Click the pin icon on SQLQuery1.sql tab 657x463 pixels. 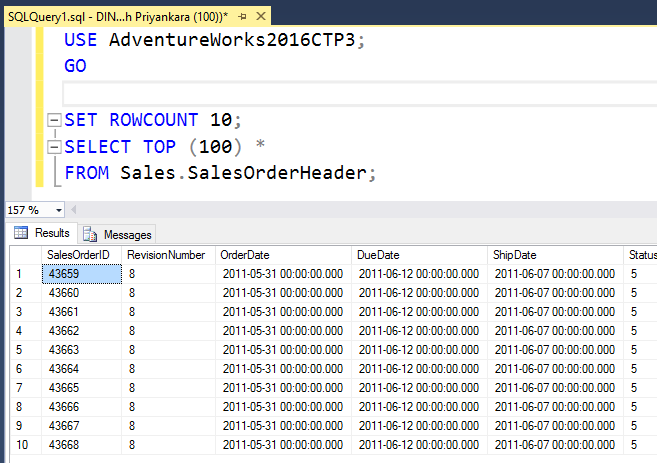click(x=242, y=17)
